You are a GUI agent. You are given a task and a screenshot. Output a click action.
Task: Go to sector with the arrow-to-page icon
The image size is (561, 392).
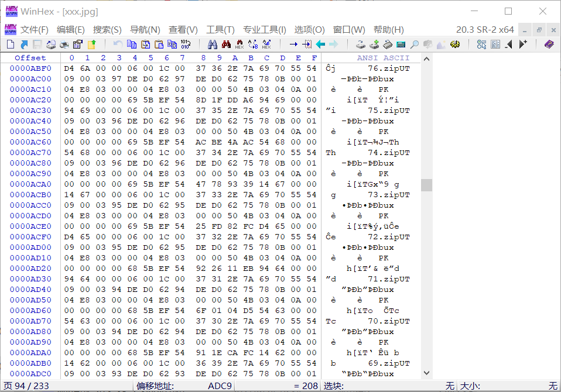coord(307,44)
